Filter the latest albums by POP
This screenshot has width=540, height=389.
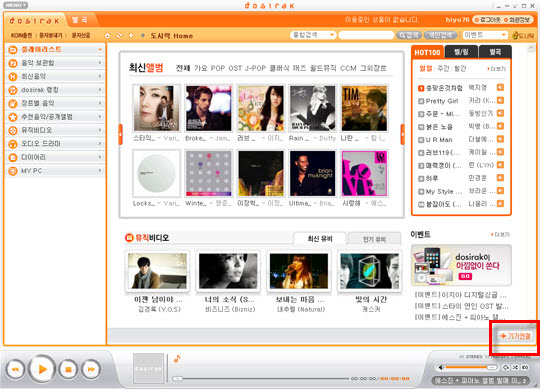(x=218, y=68)
